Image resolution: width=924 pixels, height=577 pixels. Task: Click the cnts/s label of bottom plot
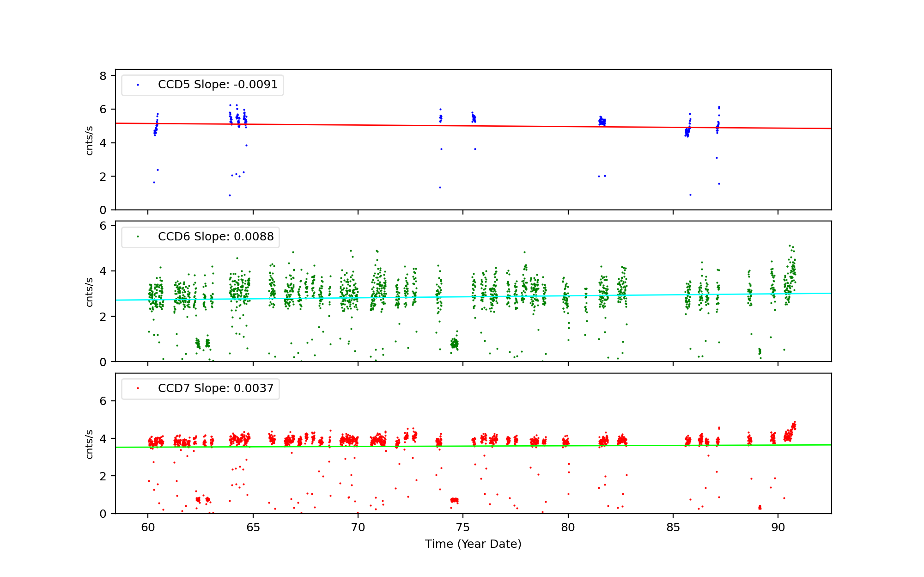(x=89, y=444)
